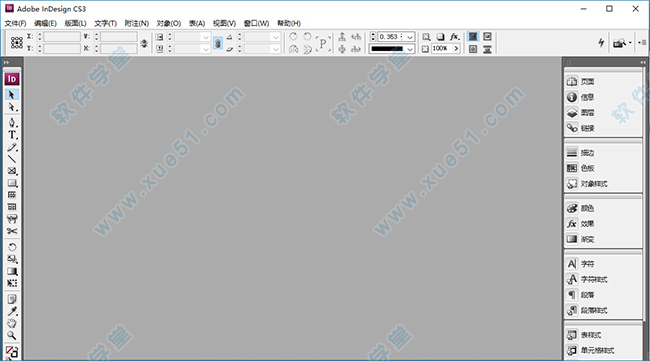Open the stroke weight 0.353 dropdown
Image resolution: width=650 pixels, height=361 pixels.
pos(410,37)
